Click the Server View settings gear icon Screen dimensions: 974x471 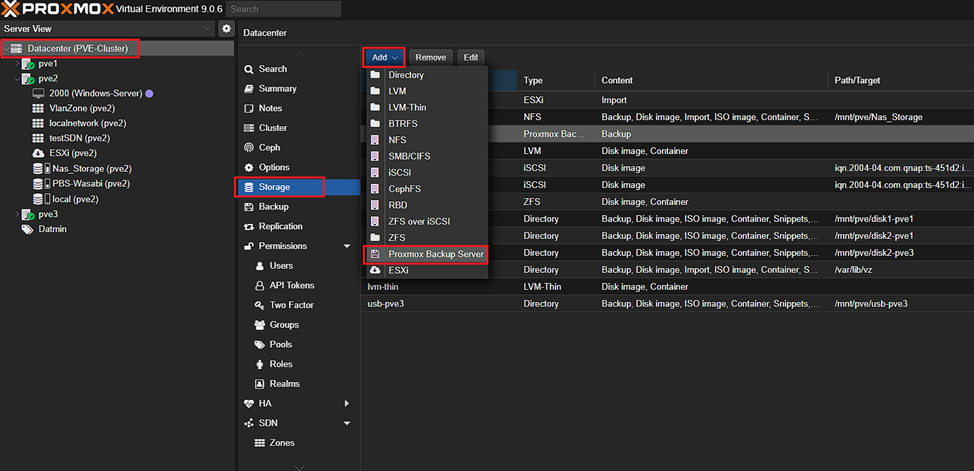pyautogui.click(x=227, y=29)
